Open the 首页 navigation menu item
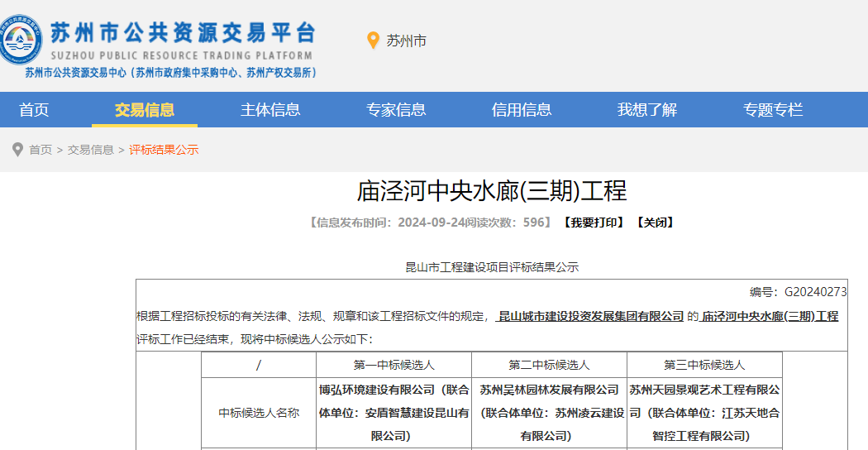868x450 pixels. click(x=34, y=110)
